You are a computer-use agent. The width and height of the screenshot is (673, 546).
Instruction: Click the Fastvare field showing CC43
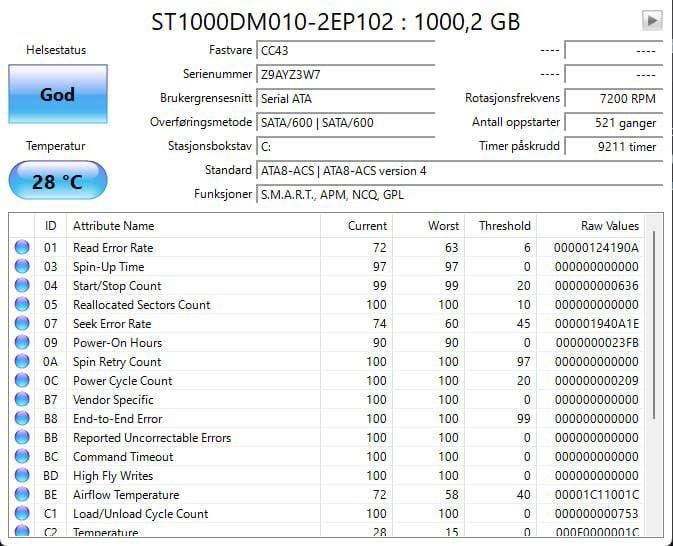pyautogui.click(x=346, y=51)
